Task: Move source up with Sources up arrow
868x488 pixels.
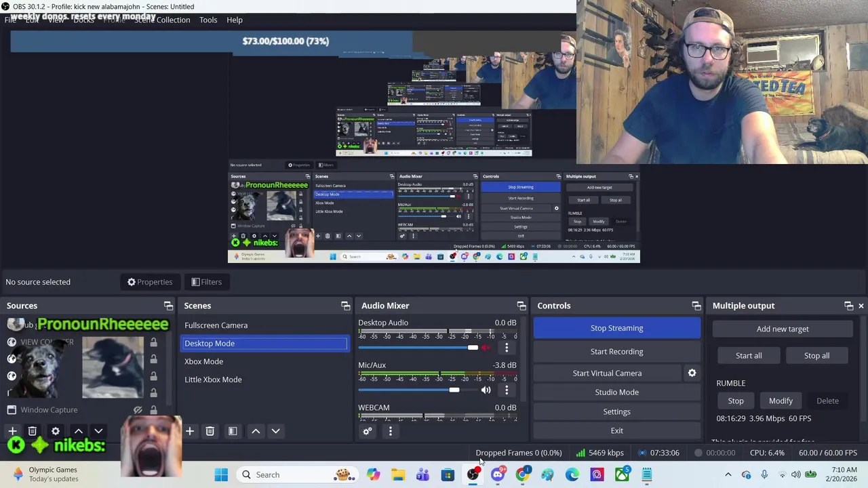Action: [79, 431]
